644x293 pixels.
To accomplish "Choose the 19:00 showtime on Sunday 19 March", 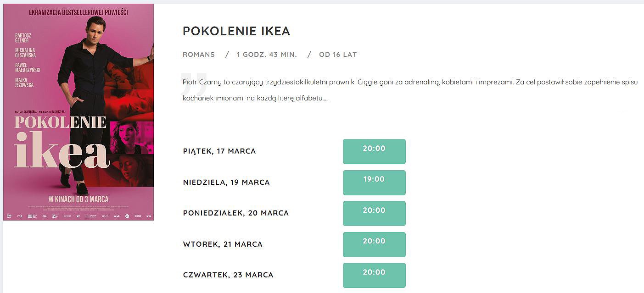I will point(374,182).
